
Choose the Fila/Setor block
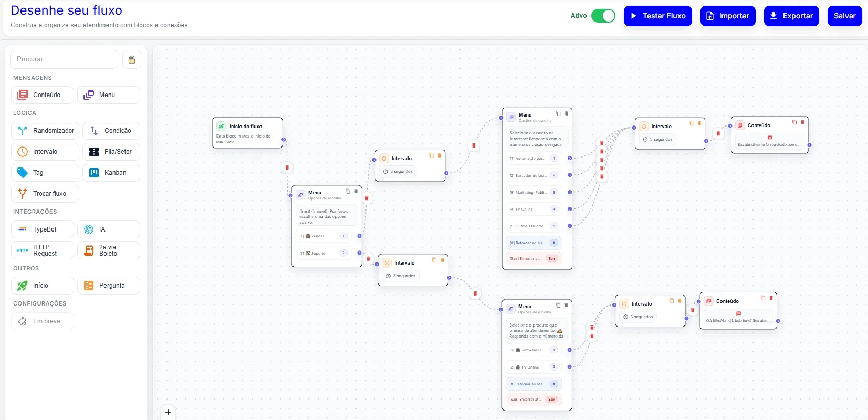pyautogui.click(x=111, y=152)
